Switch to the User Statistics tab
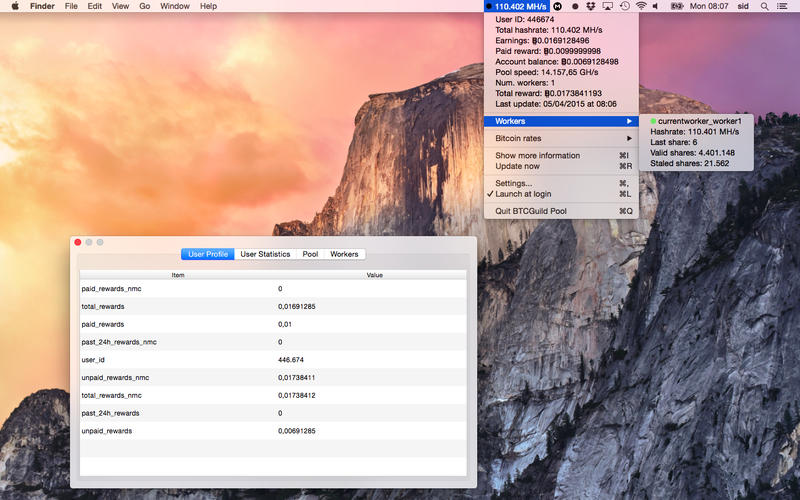The width and height of the screenshot is (800, 500). (x=265, y=254)
